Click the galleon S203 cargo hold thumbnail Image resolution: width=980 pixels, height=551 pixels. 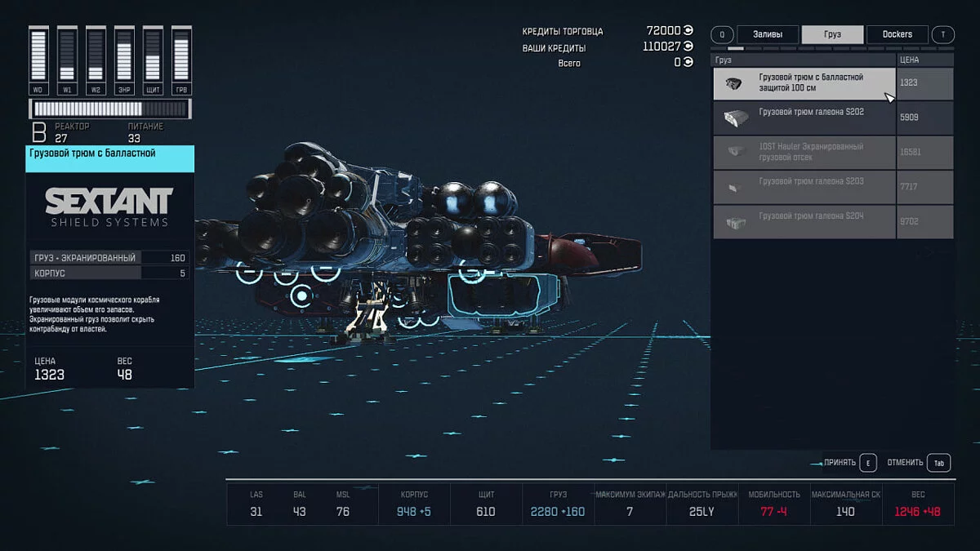733,187
